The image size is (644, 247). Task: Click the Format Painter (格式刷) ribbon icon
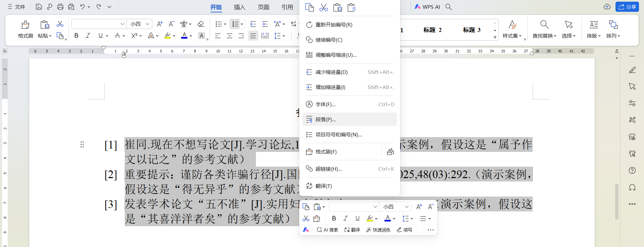coord(25,25)
